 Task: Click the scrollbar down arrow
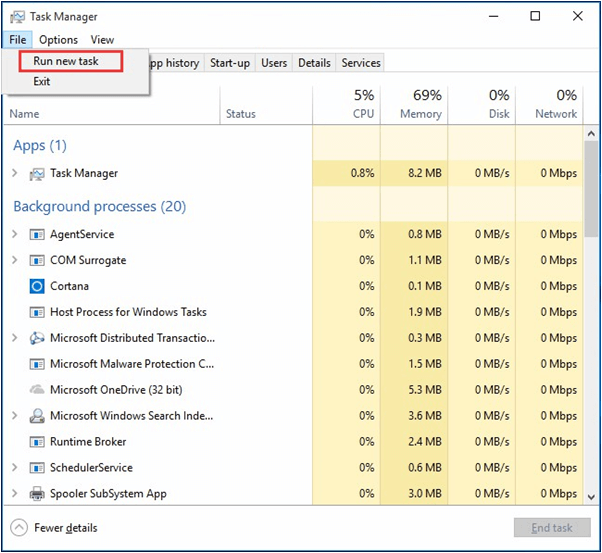pyautogui.click(x=591, y=497)
